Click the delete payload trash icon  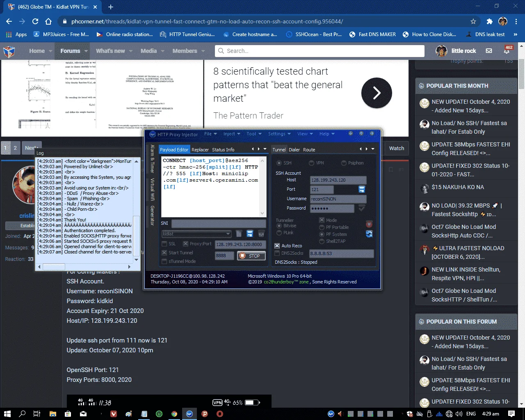[x=261, y=234]
